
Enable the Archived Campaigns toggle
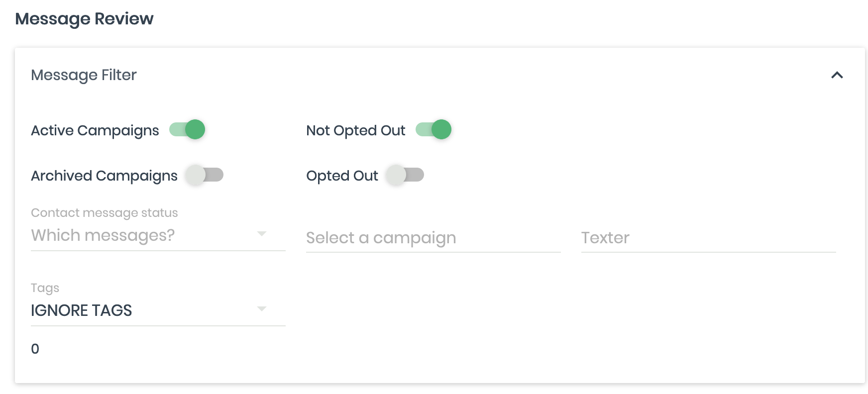click(x=204, y=175)
